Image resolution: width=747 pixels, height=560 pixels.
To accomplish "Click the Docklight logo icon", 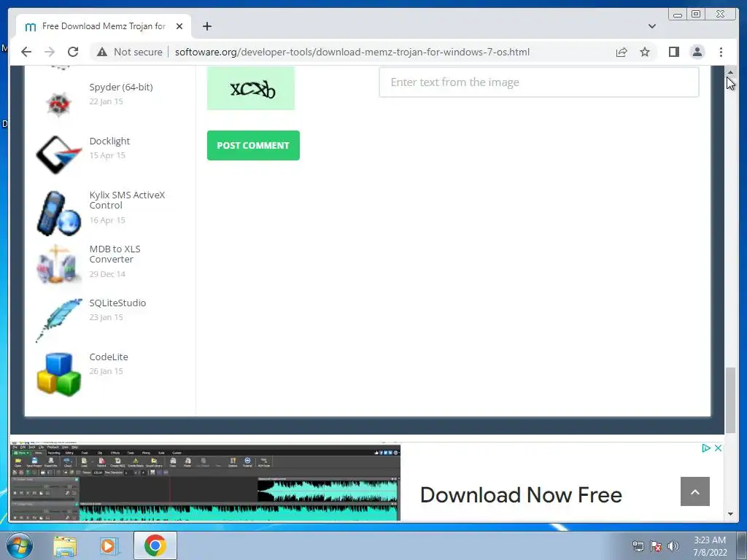I will pos(58,155).
